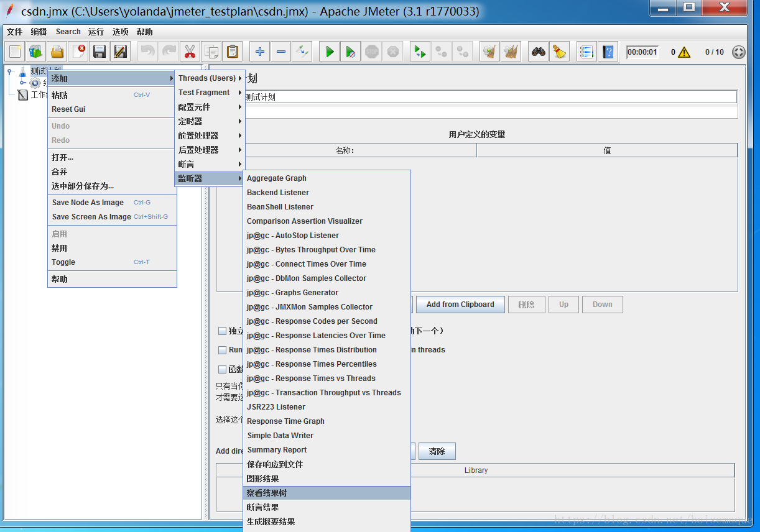Screen dimensions: 760x532
Task: Select jp@gc - Response Times Percentiles
Action: (327, 364)
